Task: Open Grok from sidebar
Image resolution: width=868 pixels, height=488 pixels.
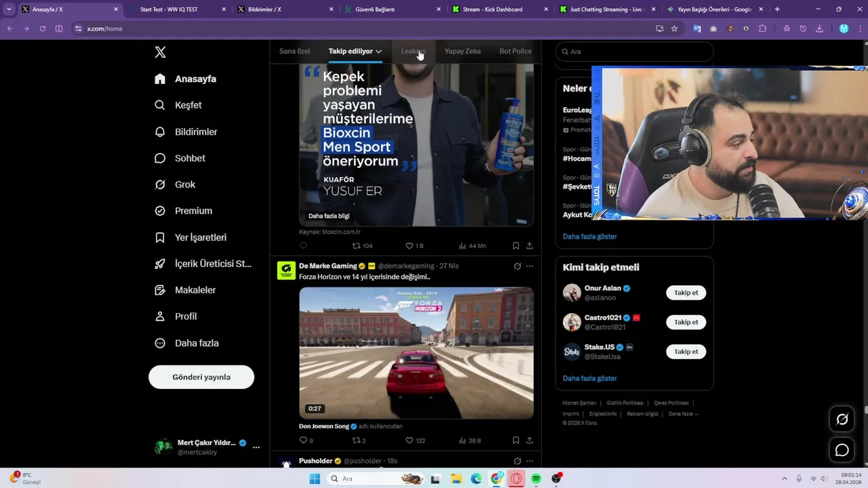Action: pyautogui.click(x=175, y=184)
